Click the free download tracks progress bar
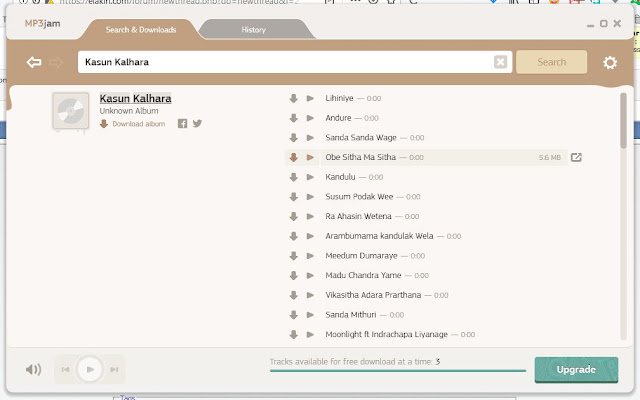This screenshot has height=400, width=640. (398, 371)
